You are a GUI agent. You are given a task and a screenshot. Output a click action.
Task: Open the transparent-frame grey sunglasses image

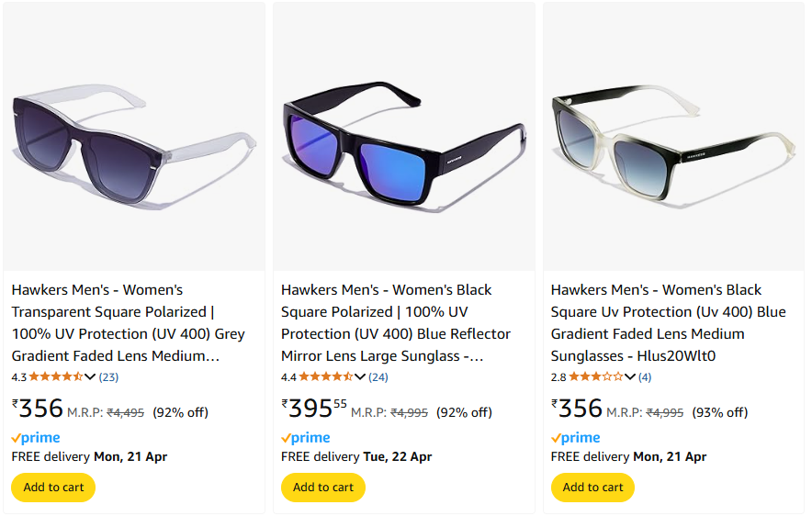(x=134, y=137)
